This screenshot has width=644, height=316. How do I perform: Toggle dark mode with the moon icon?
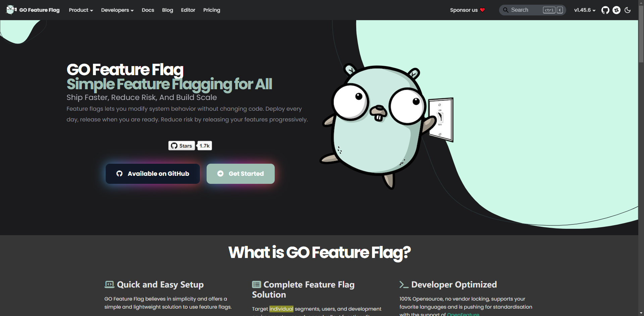click(628, 10)
